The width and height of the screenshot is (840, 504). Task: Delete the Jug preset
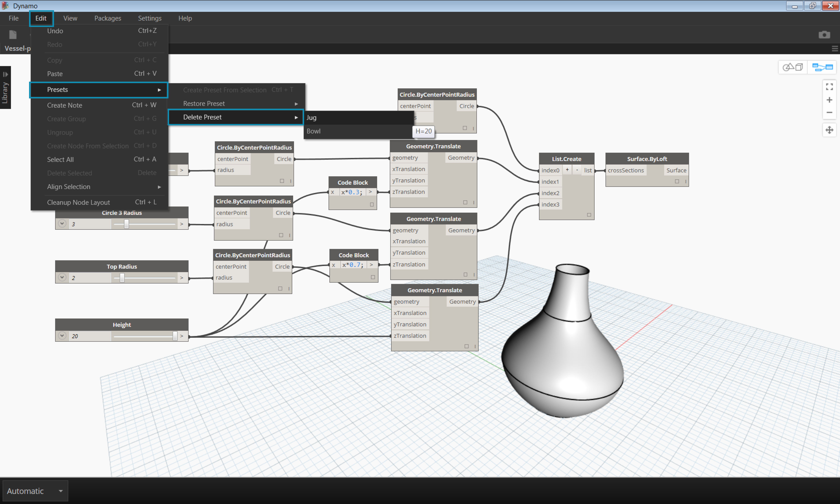click(x=359, y=117)
